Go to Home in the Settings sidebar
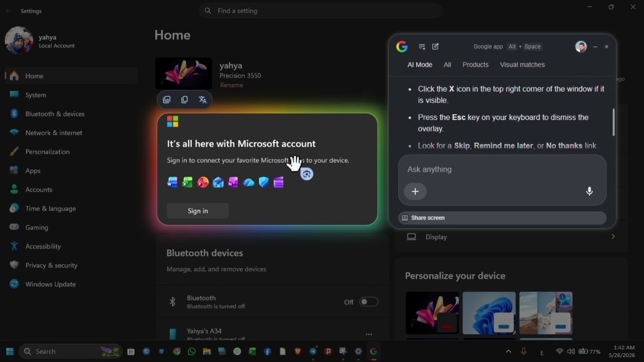 (70, 76)
